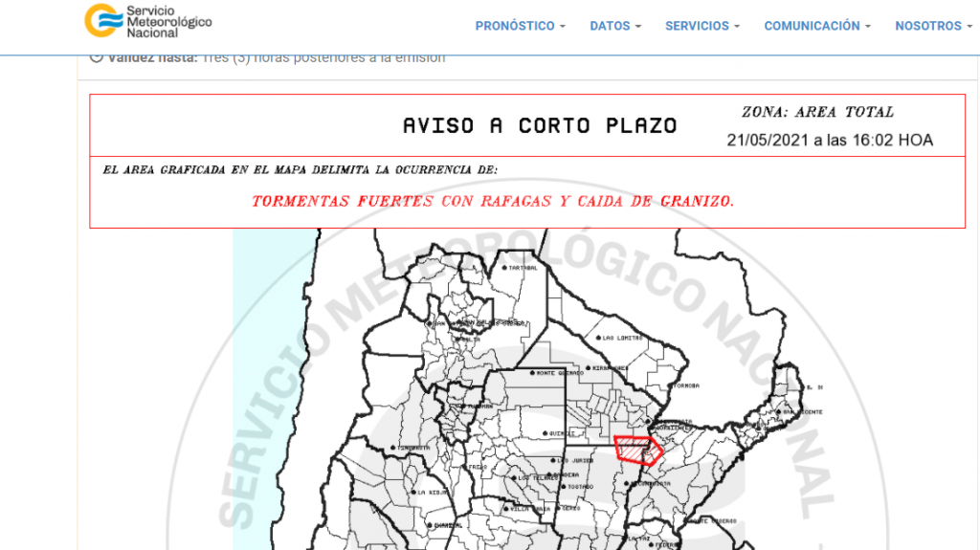Click the Tinogasta marker on the map
This screenshot has width=980, height=550.
[392, 449]
